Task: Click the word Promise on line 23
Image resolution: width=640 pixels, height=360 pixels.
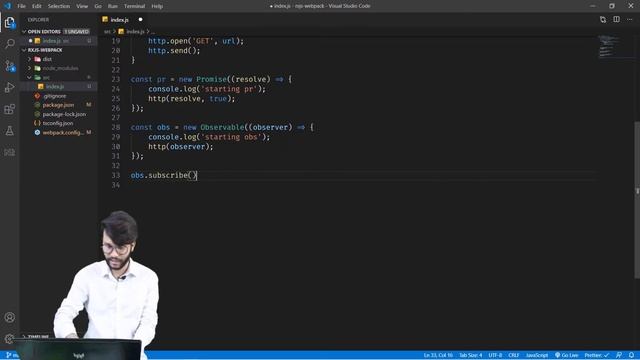Action: click(211, 79)
